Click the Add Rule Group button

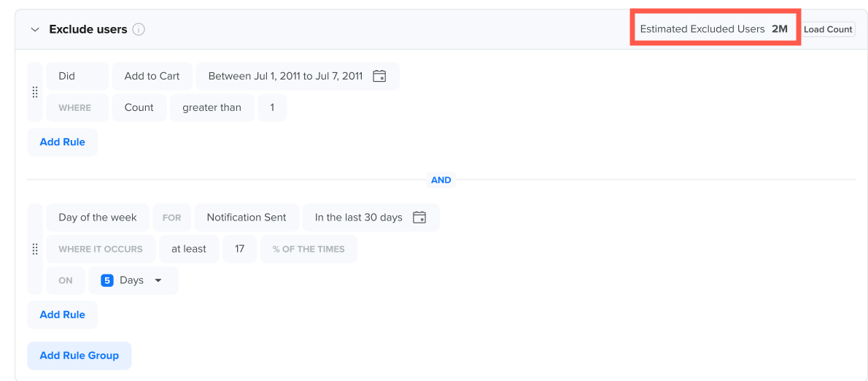click(x=80, y=355)
